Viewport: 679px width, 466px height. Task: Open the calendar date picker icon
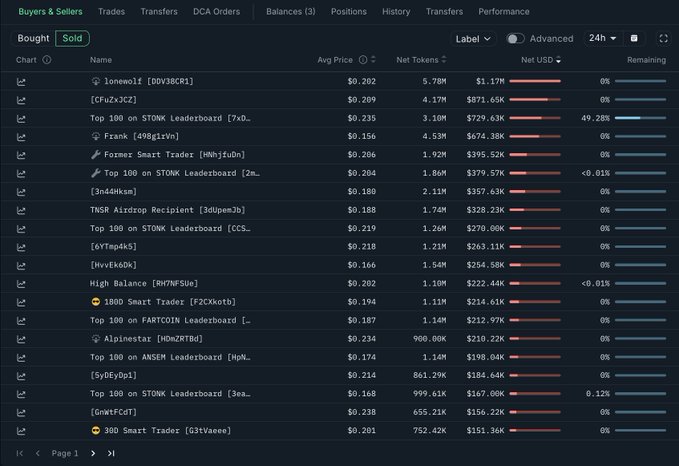click(634, 39)
